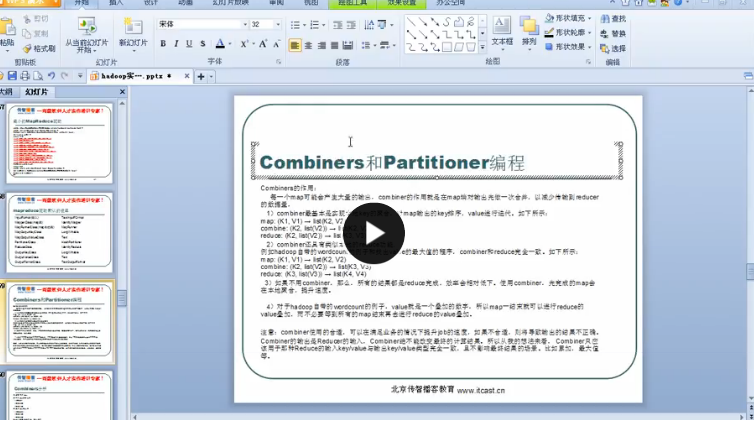Toggle italic formatting

176,44
